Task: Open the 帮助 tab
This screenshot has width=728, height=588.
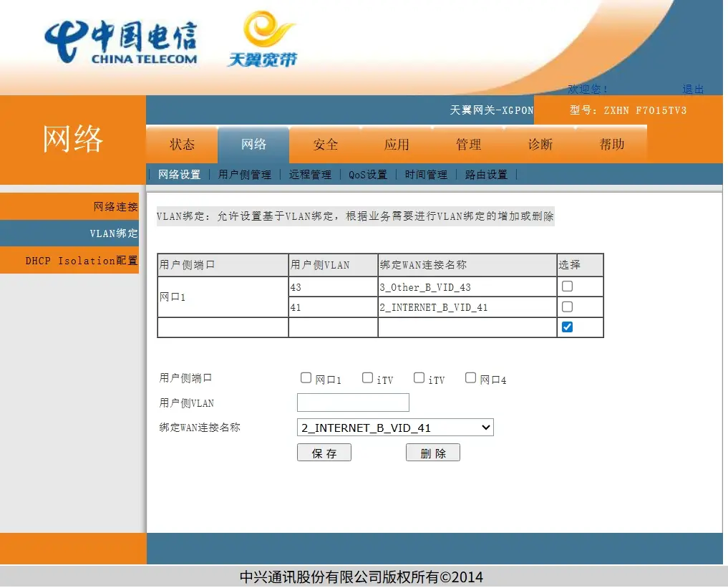Action: (x=611, y=145)
